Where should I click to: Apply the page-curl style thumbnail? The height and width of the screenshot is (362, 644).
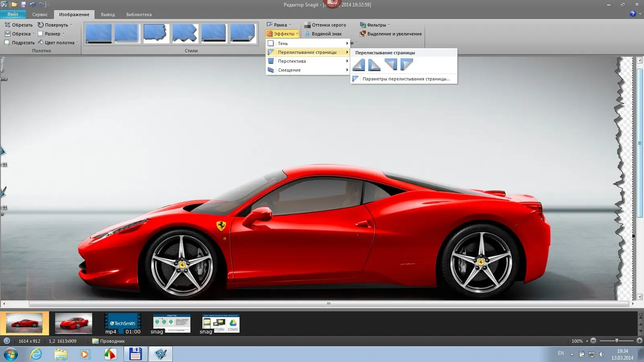tap(243, 33)
